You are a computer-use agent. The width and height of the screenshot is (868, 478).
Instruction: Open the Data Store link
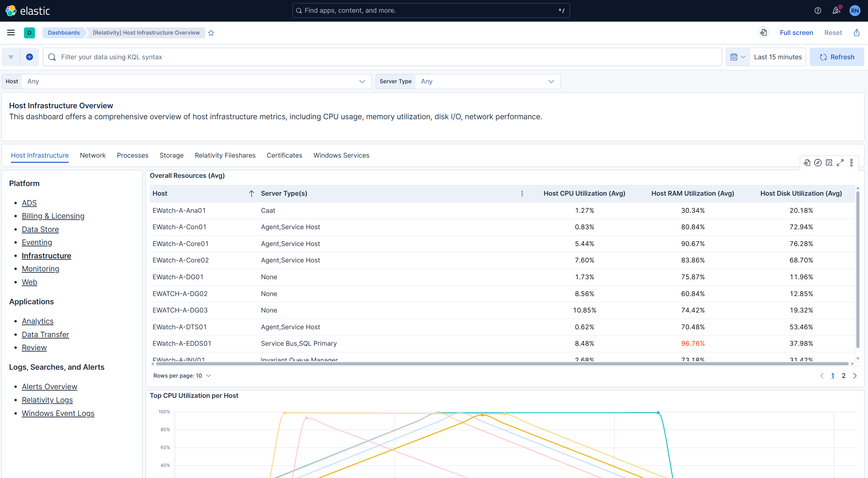tap(40, 230)
